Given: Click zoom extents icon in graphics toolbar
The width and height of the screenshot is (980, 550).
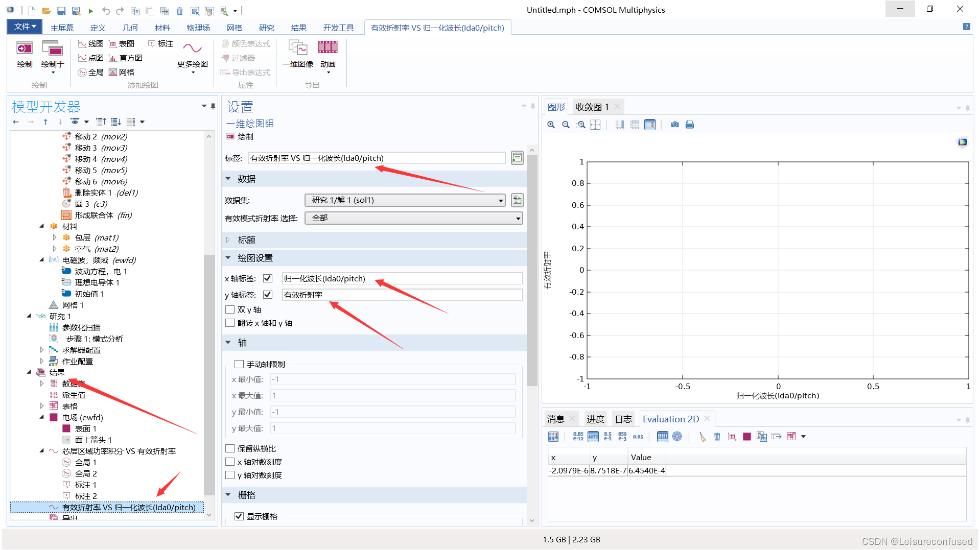Looking at the screenshot, I should click(x=595, y=125).
